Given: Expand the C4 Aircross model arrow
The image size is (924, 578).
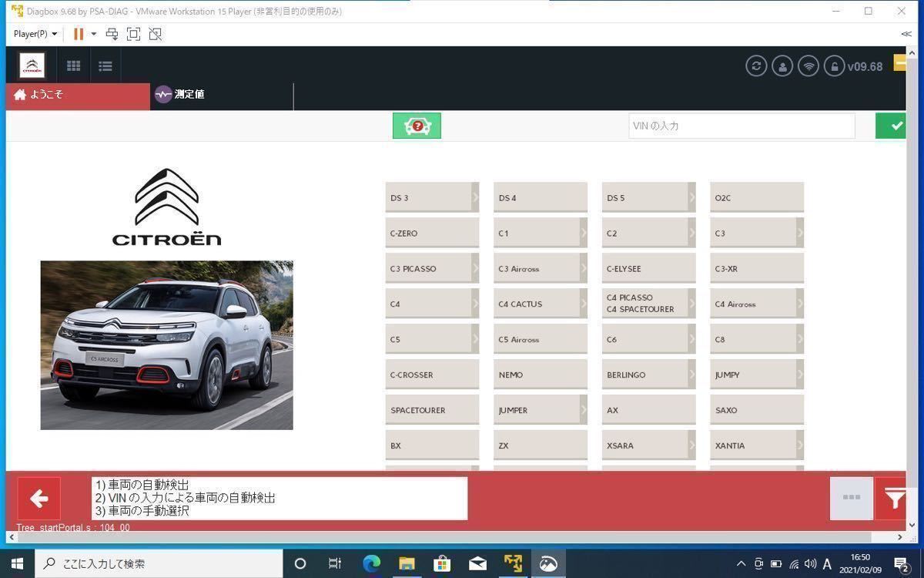Looking at the screenshot, I should [x=800, y=304].
